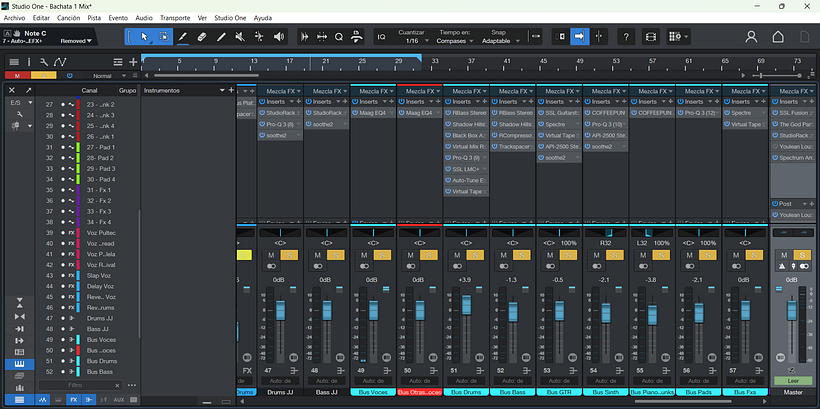Open the Cuantizar 1/16 dropdown

point(412,42)
